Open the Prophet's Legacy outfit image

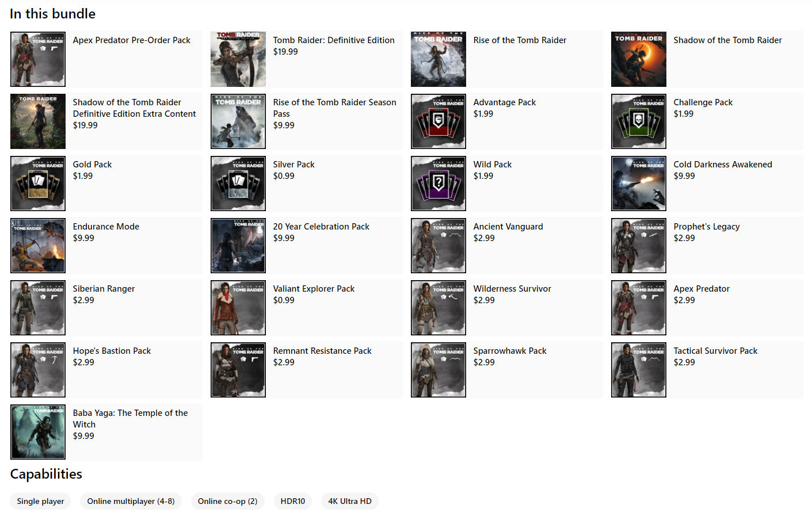(x=639, y=246)
